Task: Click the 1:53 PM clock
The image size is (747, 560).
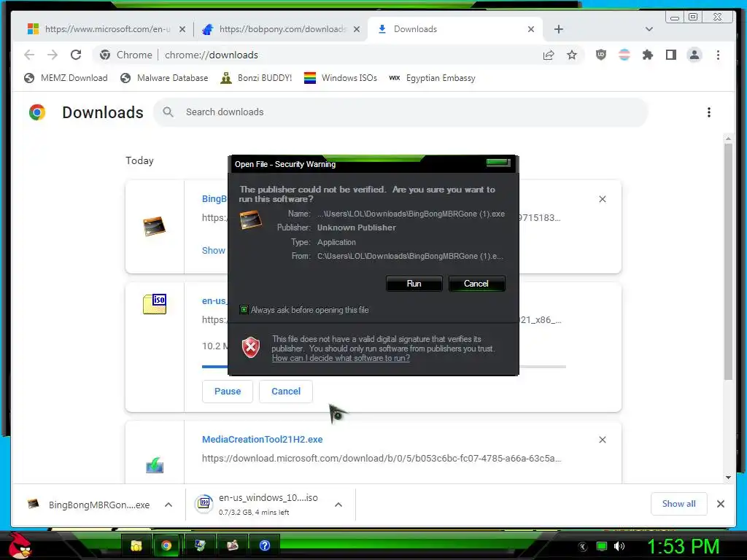Action: coord(683,546)
